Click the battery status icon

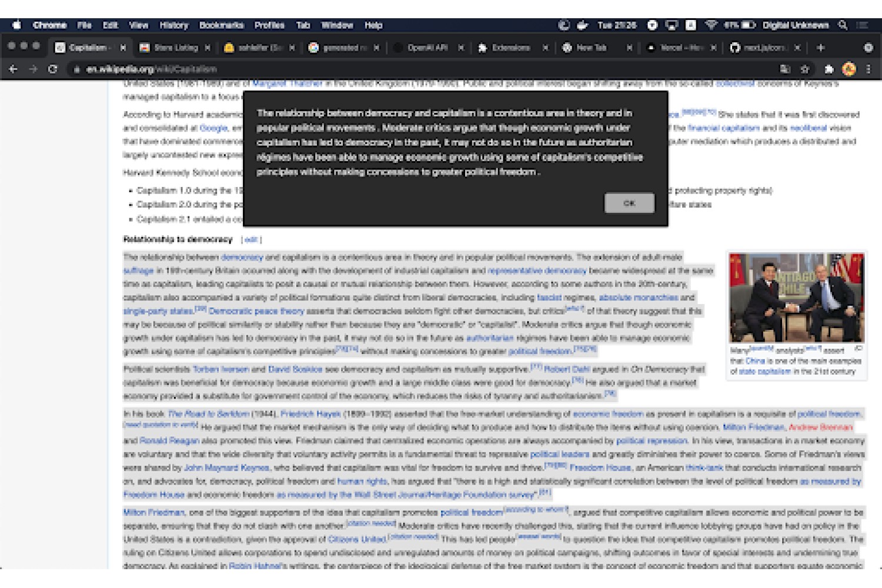[749, 25]
